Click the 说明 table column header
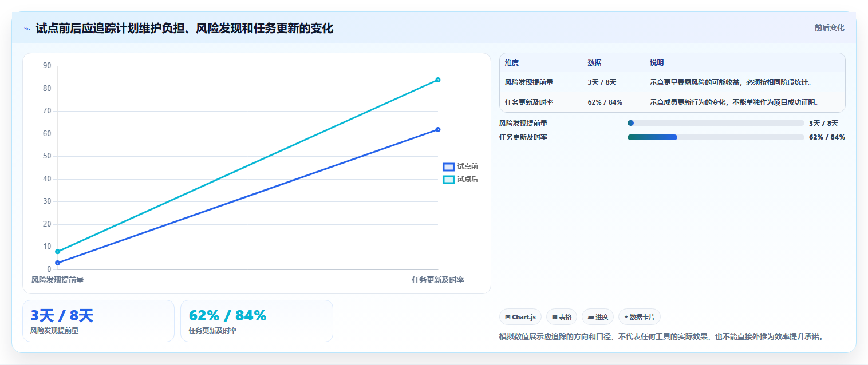868x365 pixels. pos(657,62)
